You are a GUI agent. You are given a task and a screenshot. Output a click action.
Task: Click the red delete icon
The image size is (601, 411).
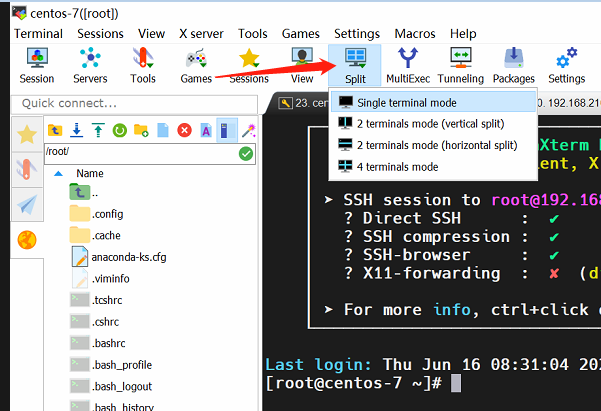tap(184, 130)
